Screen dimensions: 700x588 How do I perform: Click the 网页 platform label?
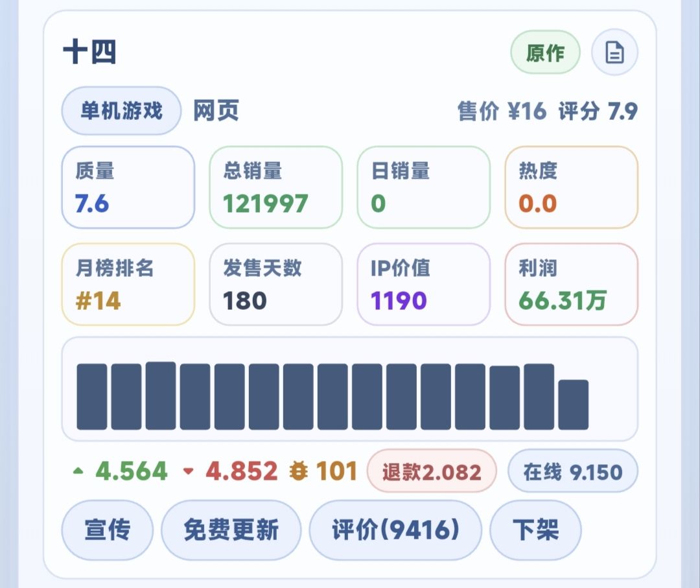pyautogui.click(x=216, y=111)
